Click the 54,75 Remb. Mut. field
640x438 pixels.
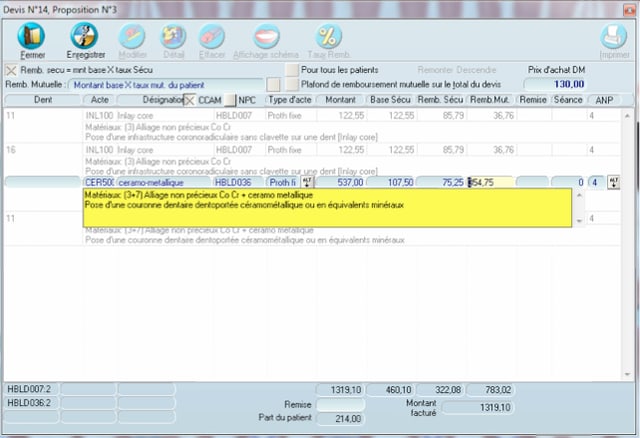pos(491,182)
